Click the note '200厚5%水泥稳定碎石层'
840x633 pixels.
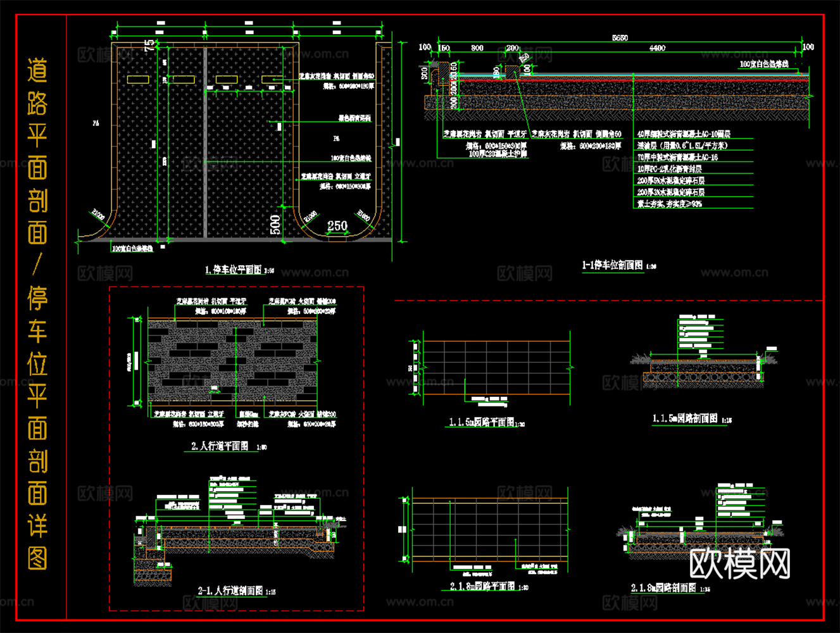pyautogui.click(x=671, y=180)
